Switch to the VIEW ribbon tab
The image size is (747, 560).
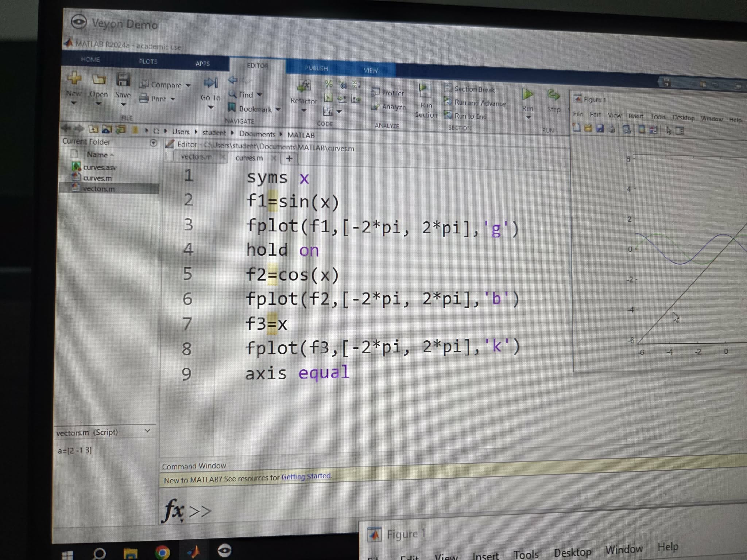coord(371,70)
